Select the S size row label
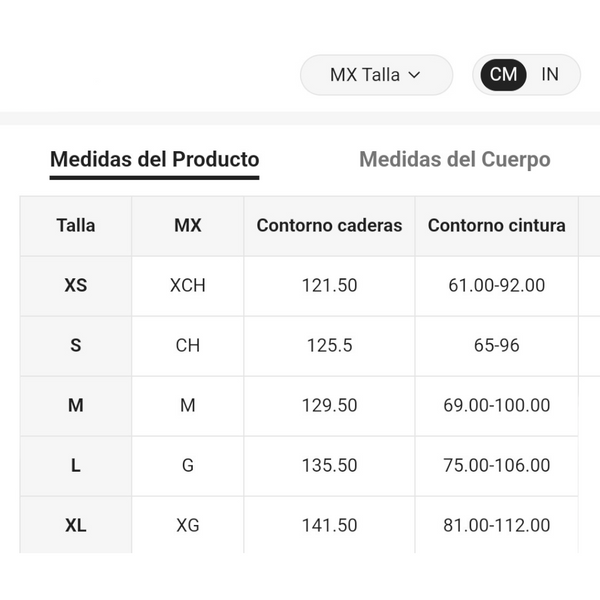 (76, 346)
